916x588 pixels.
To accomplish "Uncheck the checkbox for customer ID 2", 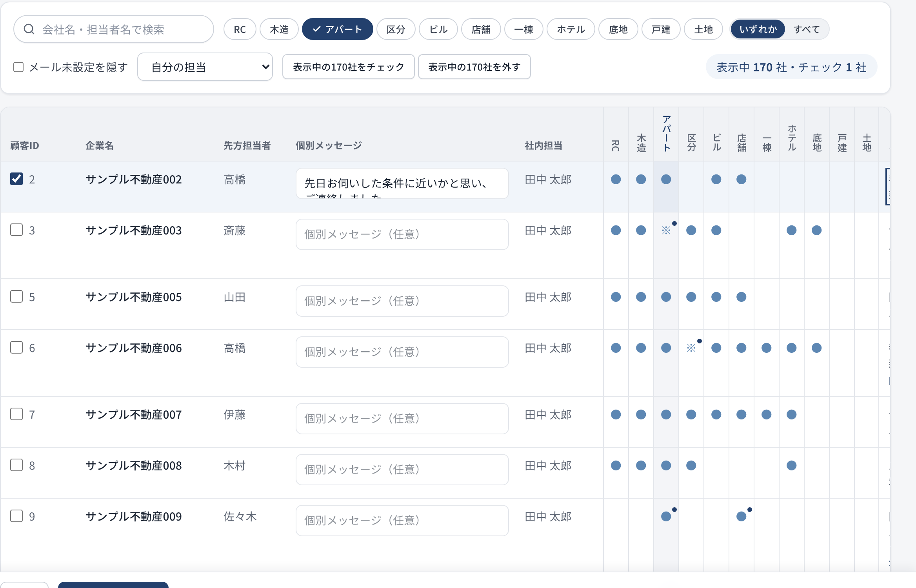I will point(16,179).
